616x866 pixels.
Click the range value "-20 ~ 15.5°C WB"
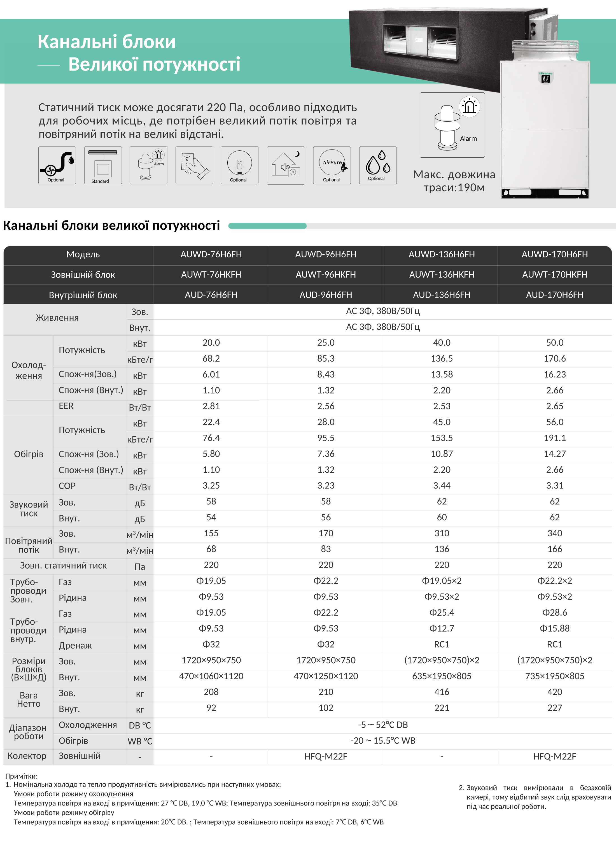(383, 741)
